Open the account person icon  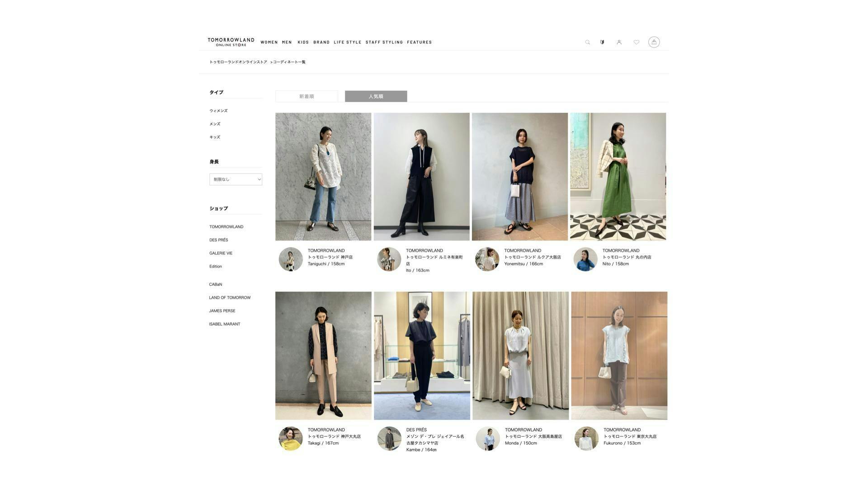[x=619, y=42]
